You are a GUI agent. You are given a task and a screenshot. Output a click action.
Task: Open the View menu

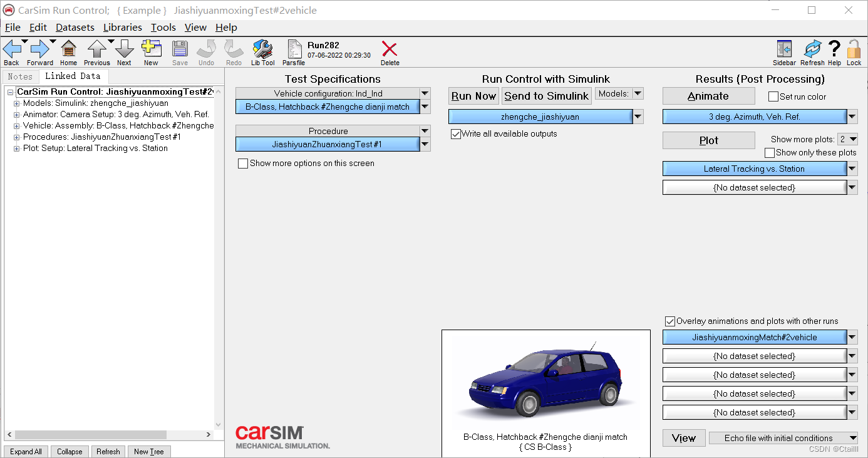[195, 28]
